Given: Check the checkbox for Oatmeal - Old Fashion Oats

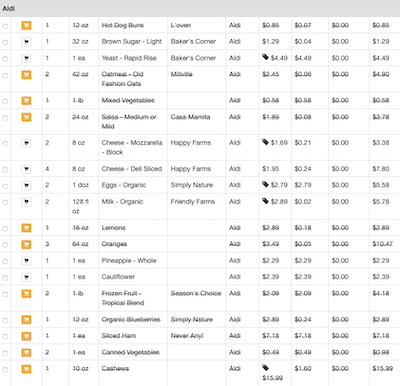Looking at the screenshot, I should click(x=5, y=76).
